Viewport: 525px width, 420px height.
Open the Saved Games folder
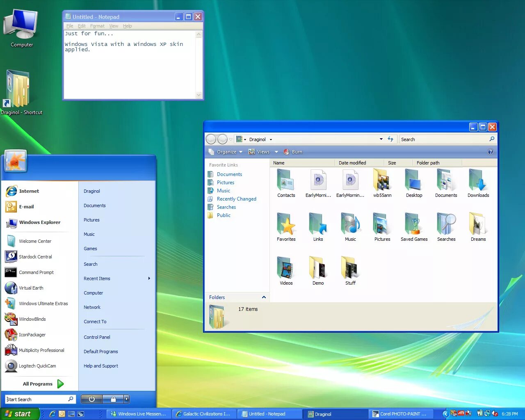[414, 227]
